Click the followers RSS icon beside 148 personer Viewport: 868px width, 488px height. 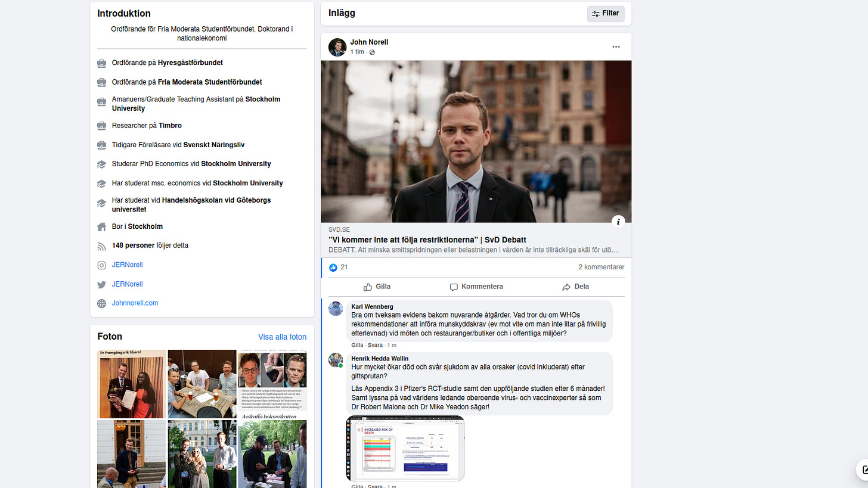click(x=101, y=246)
